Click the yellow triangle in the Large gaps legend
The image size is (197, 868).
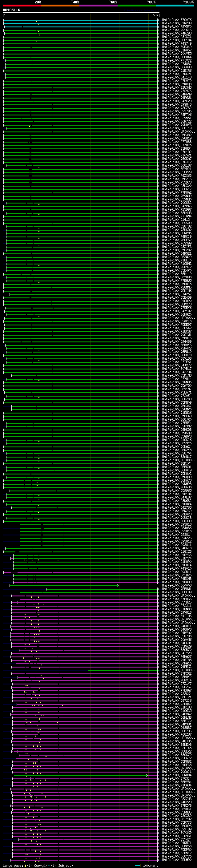point(25,865)
